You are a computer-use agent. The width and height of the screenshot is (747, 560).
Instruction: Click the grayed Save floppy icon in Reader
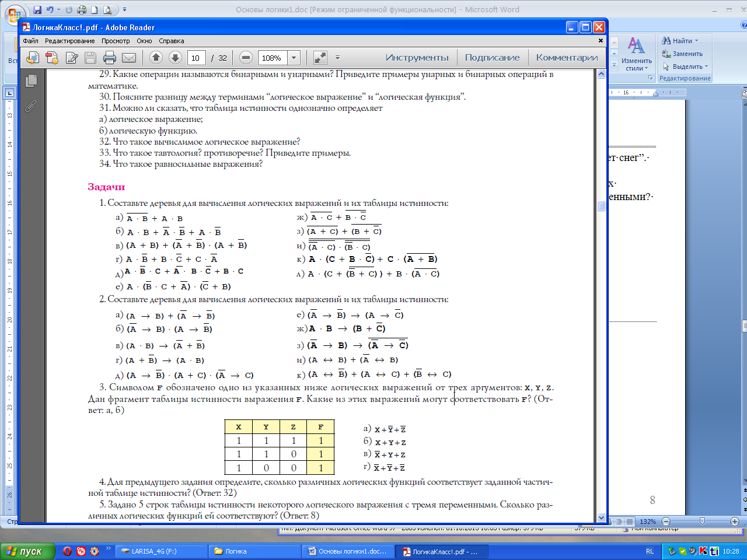point(90,58)
